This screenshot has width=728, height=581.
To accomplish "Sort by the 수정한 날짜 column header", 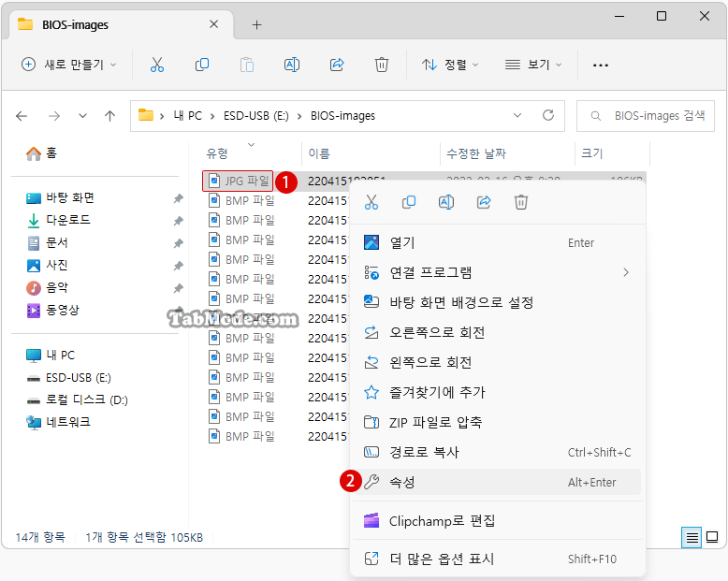I will (x=476, y=153).
